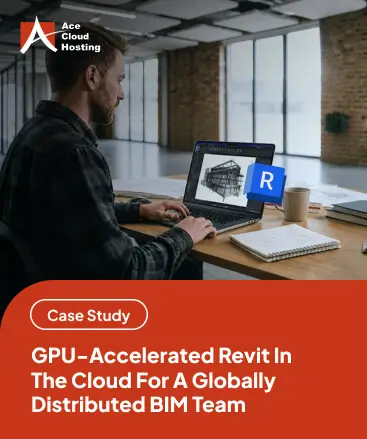The height and width of the screenshot is (439, 367).
Task: Click the Ace Cloud Hosting name text
Action: pyautogui.click(x=81, y=37)
